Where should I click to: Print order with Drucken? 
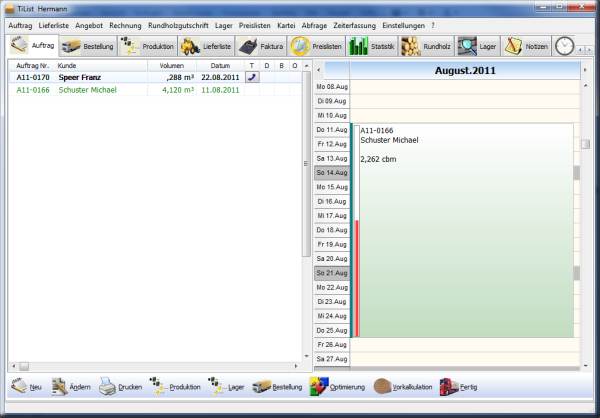coord(121,387)
